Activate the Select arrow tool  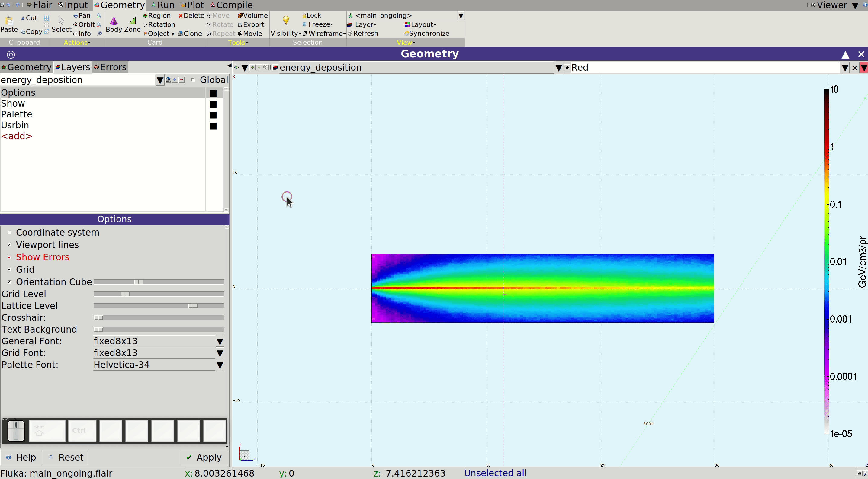click(x=61, y=21)
